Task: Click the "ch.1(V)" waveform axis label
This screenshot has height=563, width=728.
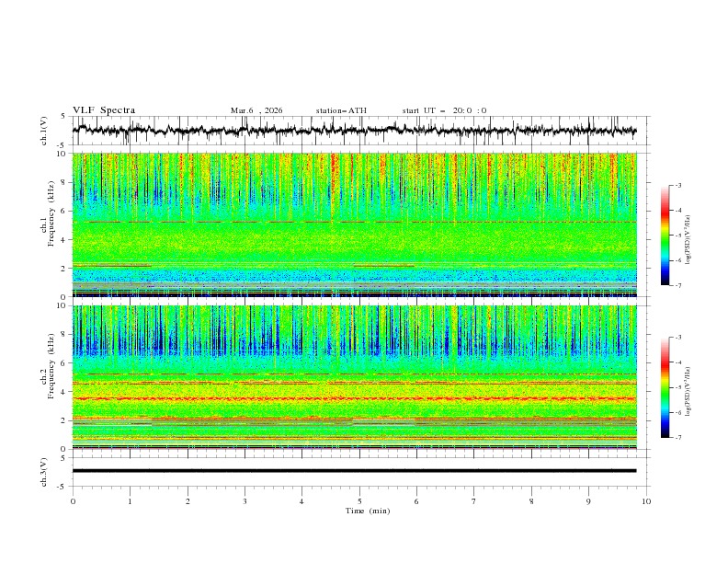Action: [x=44, y=131]
